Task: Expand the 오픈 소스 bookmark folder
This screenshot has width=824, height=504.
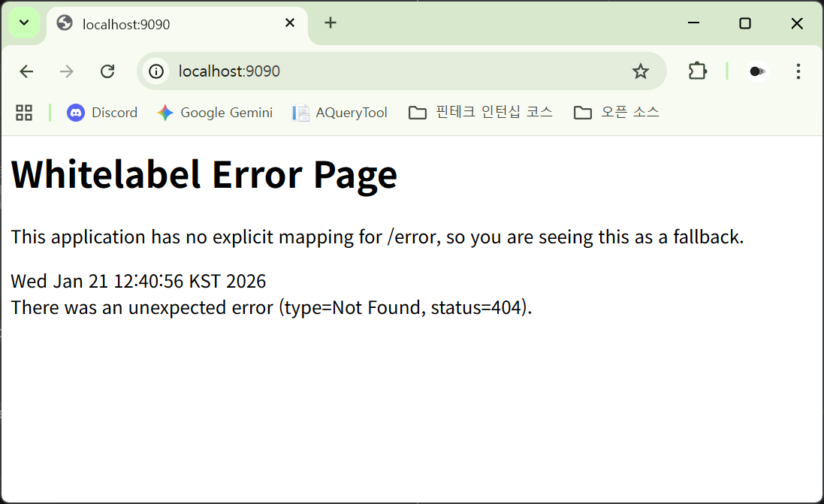Action: (x=616, y=113)
